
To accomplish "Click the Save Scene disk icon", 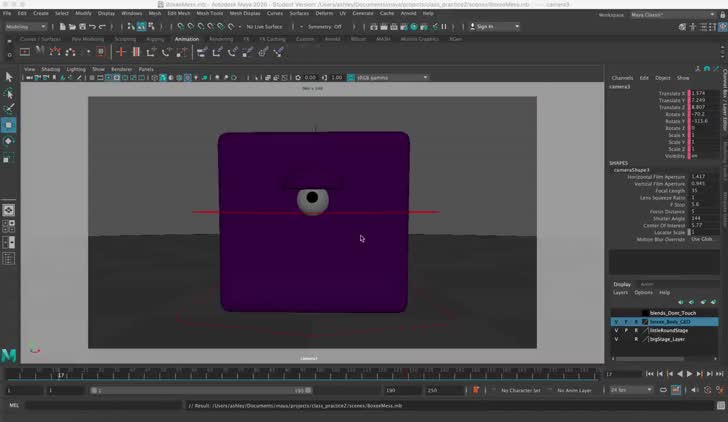I will coord(82,27).
